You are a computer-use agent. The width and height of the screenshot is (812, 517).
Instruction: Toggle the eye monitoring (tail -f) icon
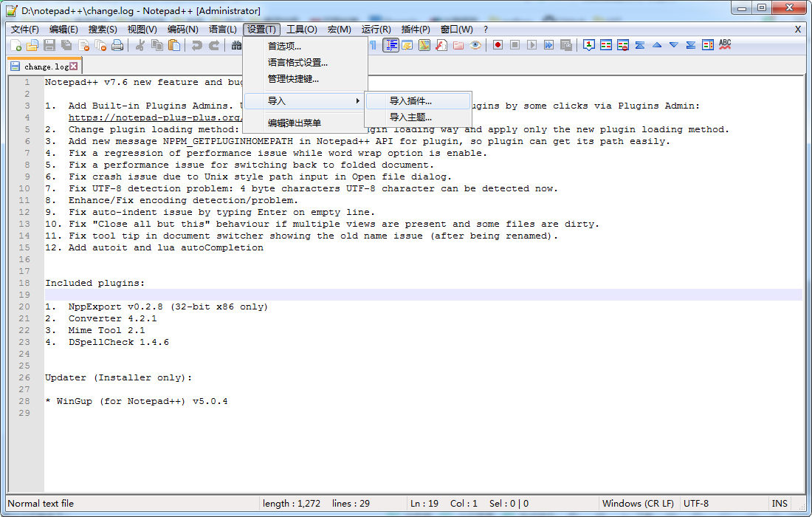point(475,46)
